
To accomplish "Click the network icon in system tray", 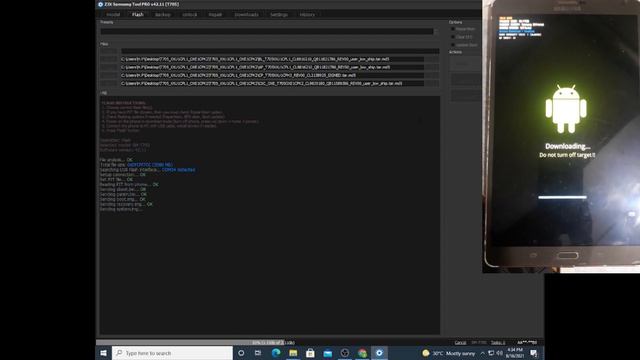I will tap(491, 353).
